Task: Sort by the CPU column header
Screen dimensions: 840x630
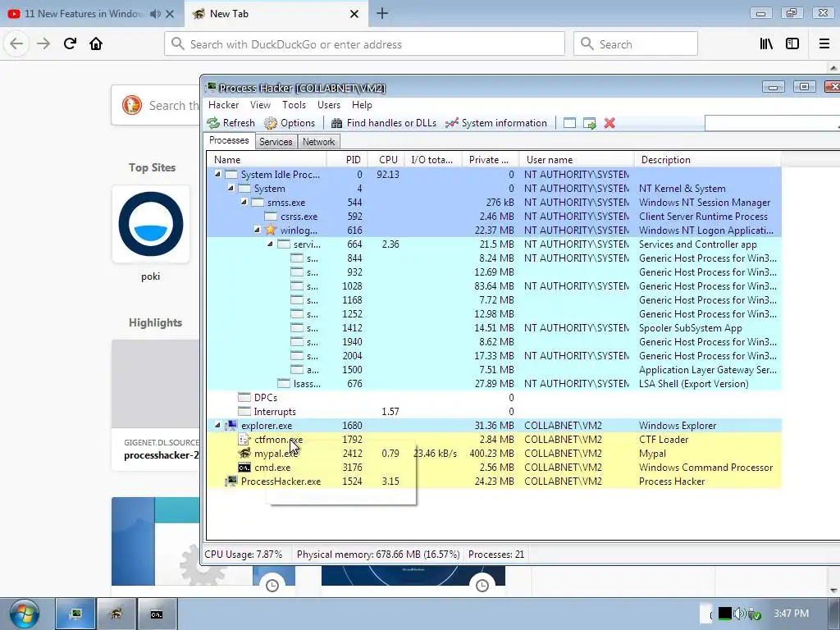Action: (387, 160)
